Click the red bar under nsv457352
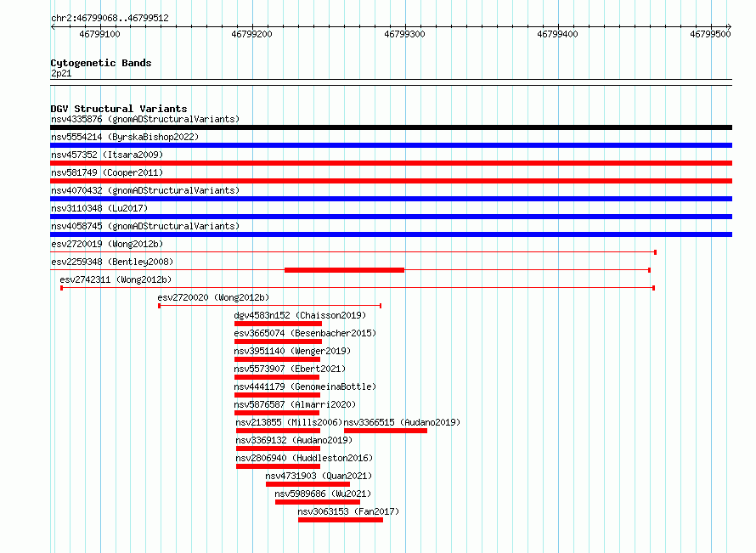Image resolution: width=756 pixels, height=553 pixels. [x=391, y=163]
